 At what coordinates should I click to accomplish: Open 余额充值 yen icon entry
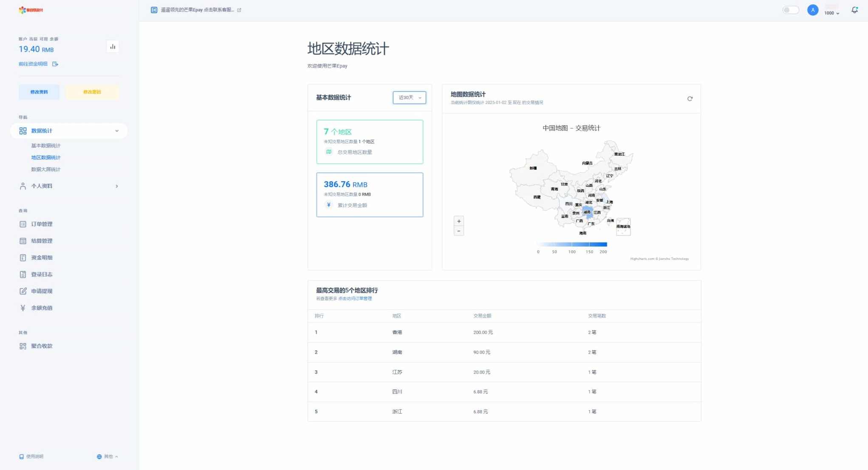tap(41, 308)
